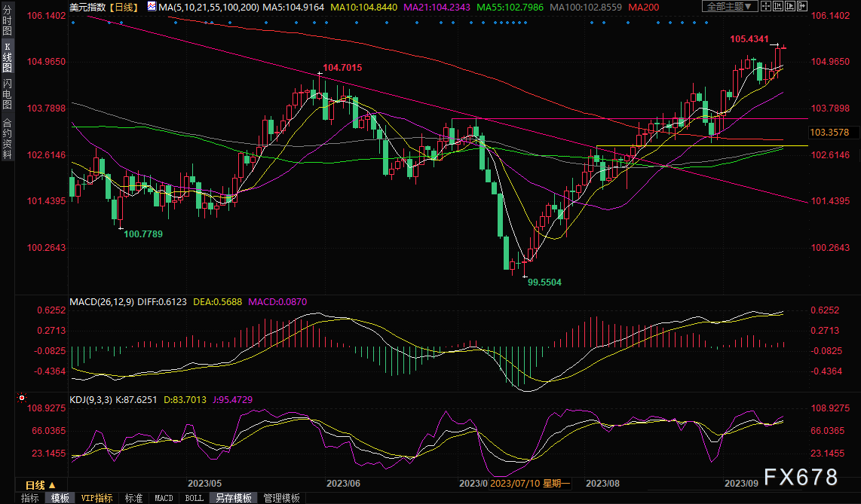Click 管理模板 to manage templates
861x504 pixels.
[x=282, y=498]
